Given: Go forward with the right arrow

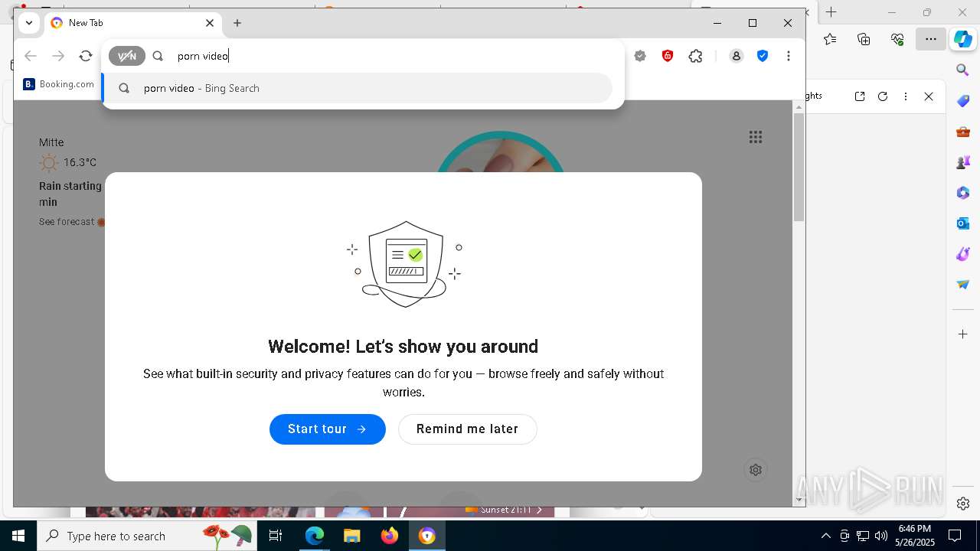Looking at the screenshot, I should tap(58, 56).
